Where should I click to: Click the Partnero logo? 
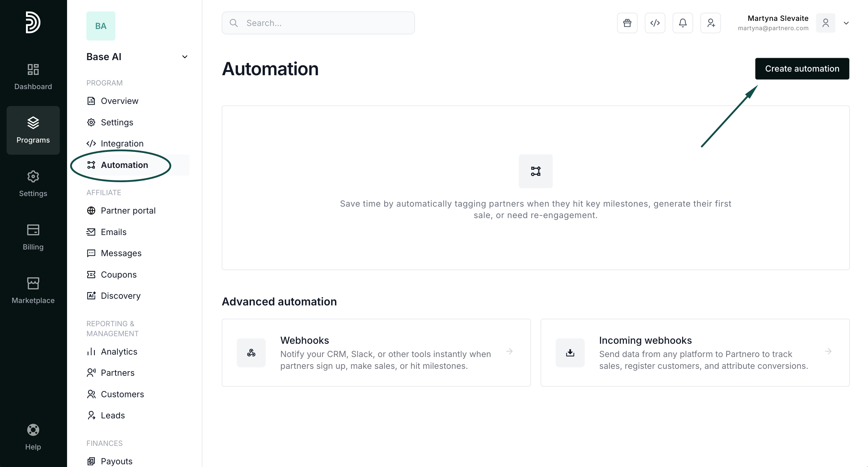[33, 22]
